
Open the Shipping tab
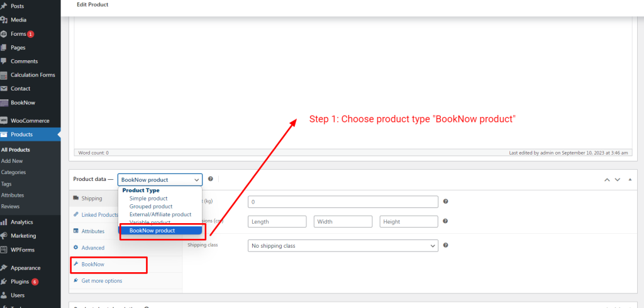pyautogui.click(x=92, y=199)
